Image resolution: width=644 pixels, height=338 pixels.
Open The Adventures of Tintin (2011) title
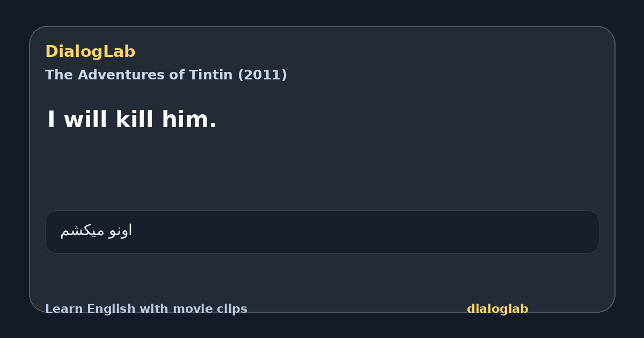tap(166, 75)
